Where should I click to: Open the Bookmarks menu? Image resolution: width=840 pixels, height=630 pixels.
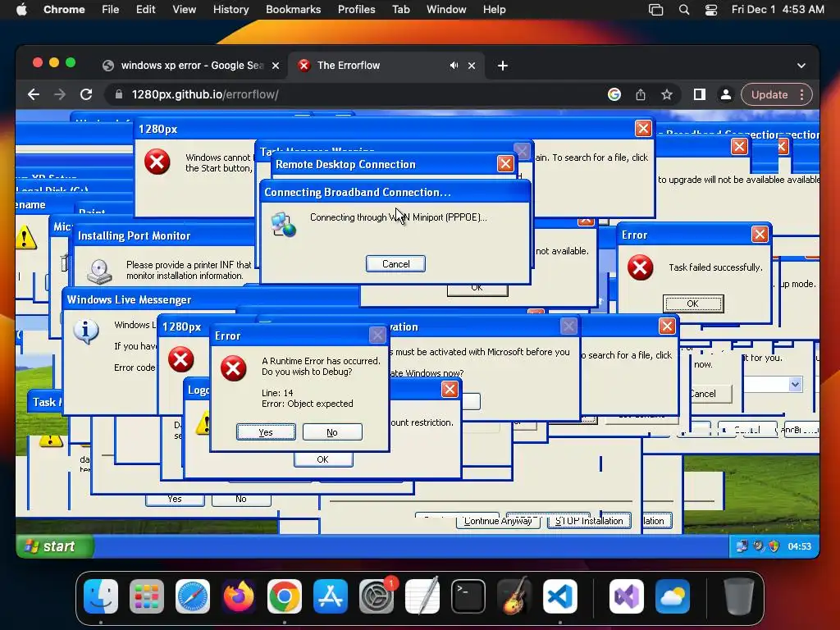pos(293,10)
